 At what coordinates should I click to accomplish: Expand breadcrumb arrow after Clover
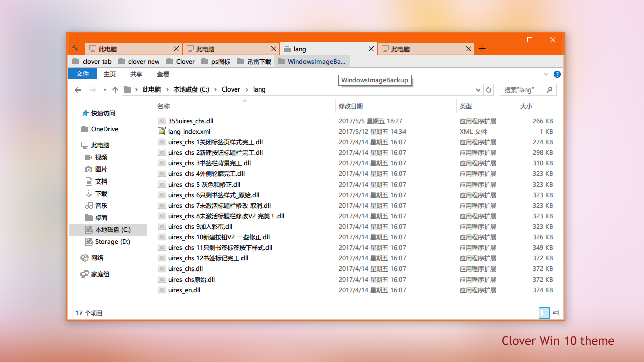pyautogui.click(x=247, y=89)
